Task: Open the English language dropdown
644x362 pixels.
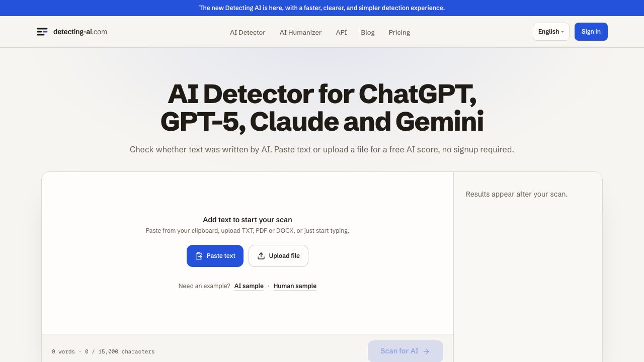Action: click(551, 32)
